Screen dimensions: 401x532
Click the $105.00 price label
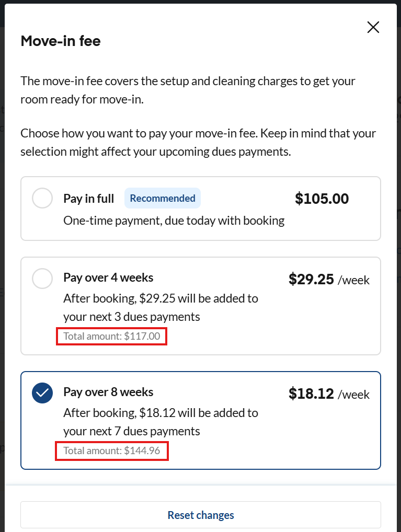pos(322,199)
